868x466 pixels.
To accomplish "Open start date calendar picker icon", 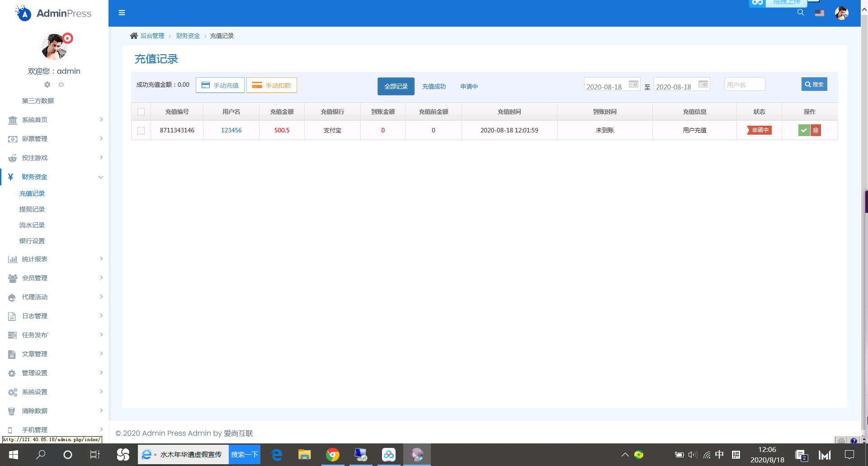I will point(633,85).
